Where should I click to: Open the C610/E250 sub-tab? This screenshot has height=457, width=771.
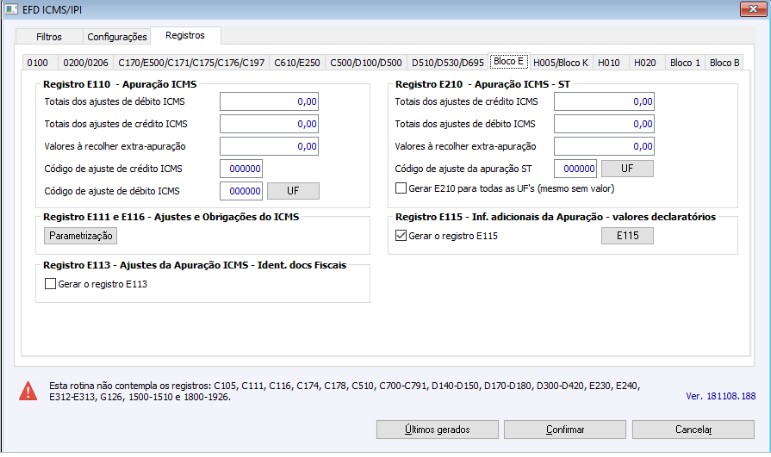297,62
